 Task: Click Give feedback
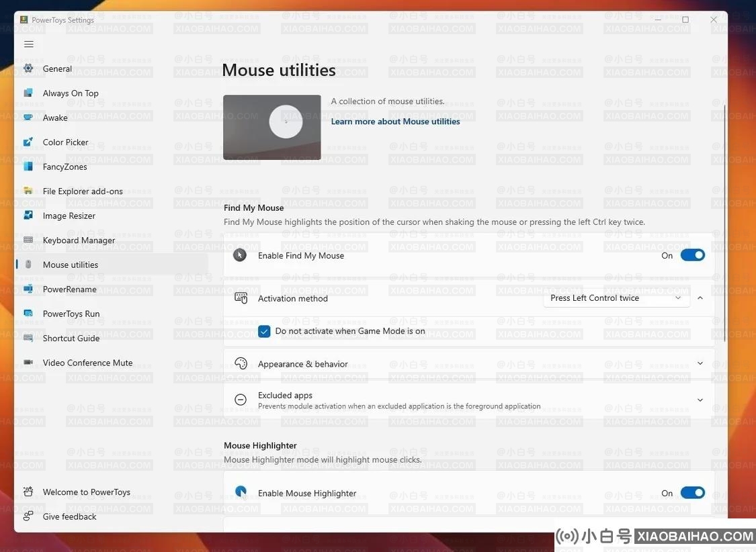point(112,516)
